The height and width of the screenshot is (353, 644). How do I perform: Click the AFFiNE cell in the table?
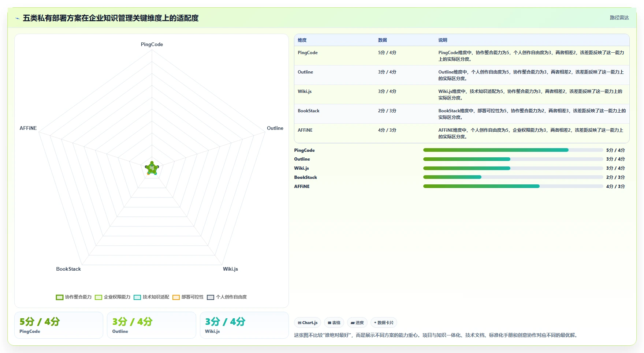305,130
